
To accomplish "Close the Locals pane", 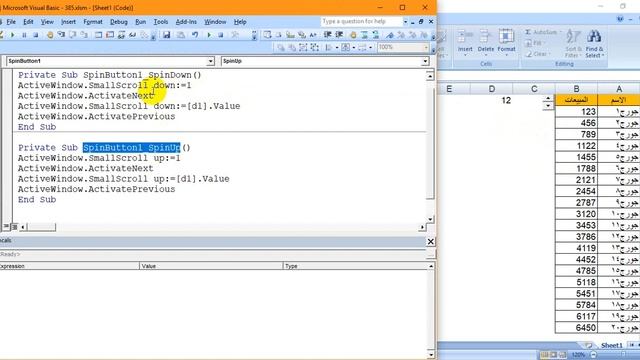I will pos(430,242).
